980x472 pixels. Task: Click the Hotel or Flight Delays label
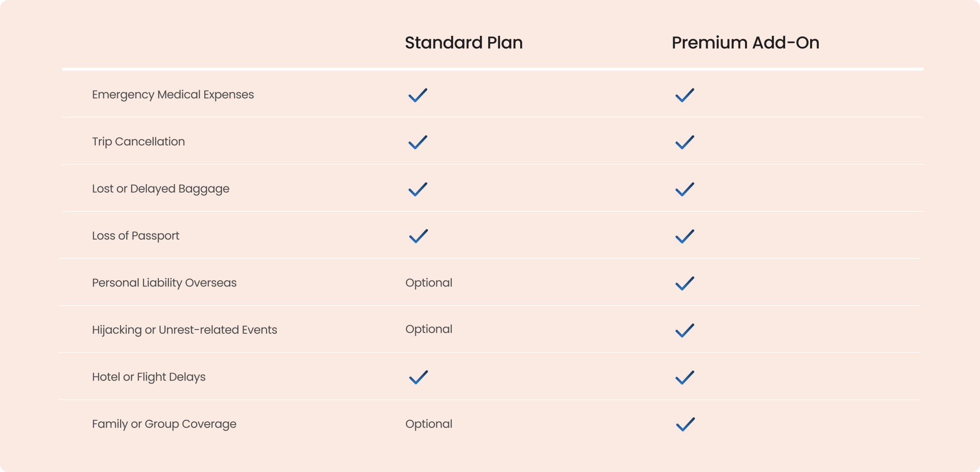148,377
